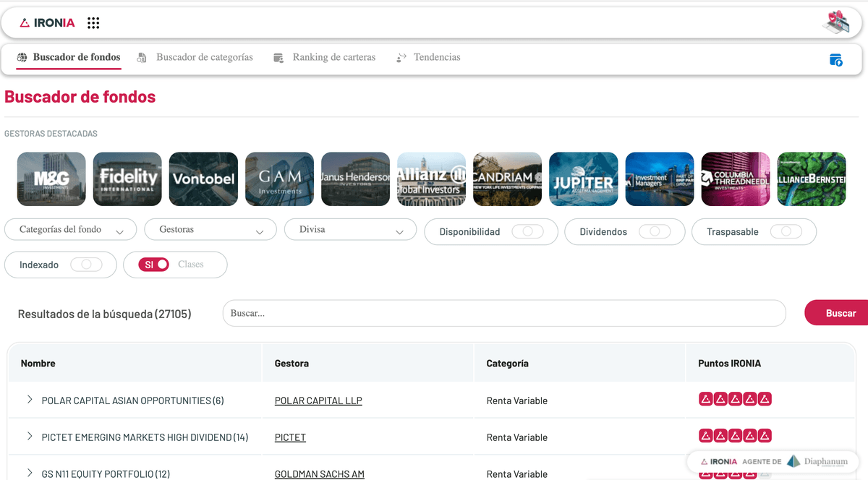Click the IRONIA logo in header
This screenshot has height=480, width=868.
[x=47, y=23]
